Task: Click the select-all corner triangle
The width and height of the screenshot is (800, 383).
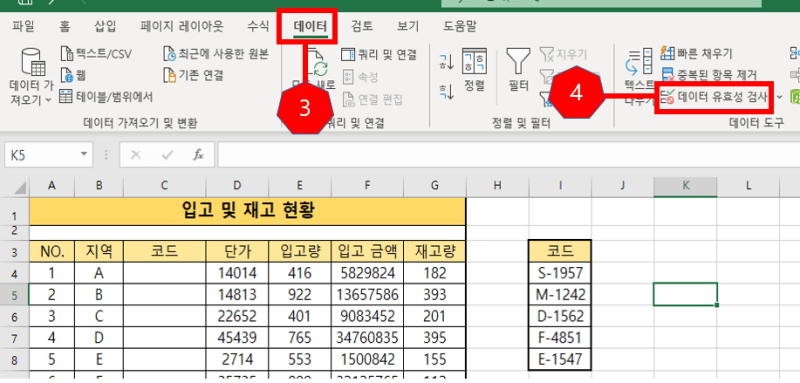Action: [20, 187]
